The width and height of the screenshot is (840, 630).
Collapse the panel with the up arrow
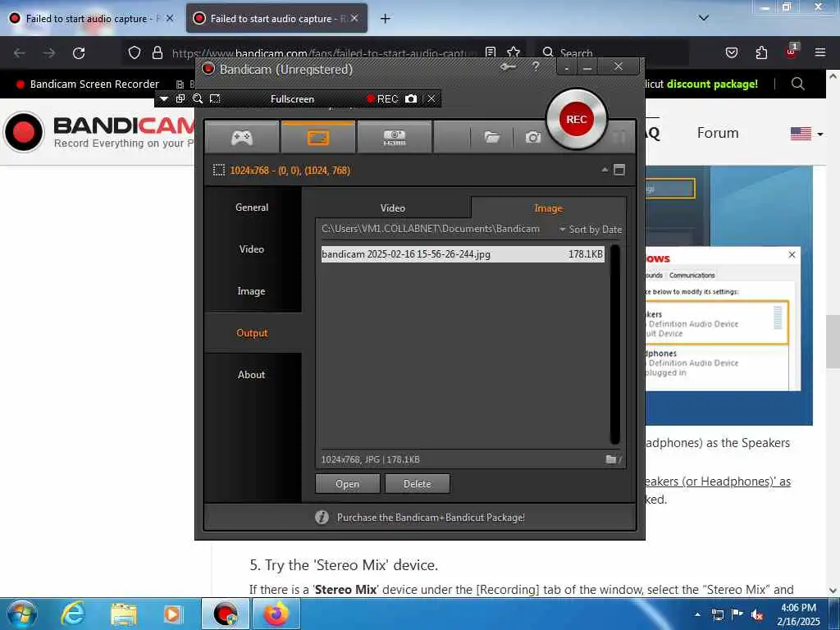pyautogui.click(x=605, y=170)
